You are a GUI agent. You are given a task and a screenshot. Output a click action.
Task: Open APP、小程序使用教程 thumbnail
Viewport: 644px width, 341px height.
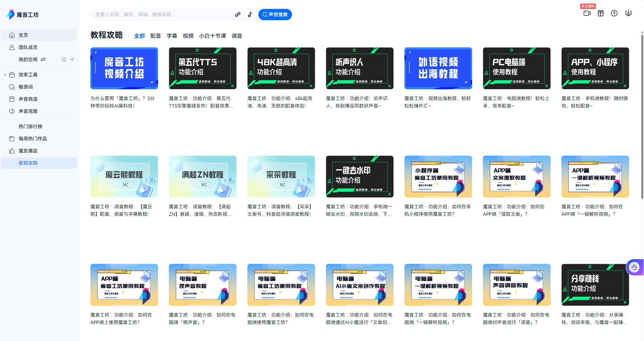coord(595,68)
